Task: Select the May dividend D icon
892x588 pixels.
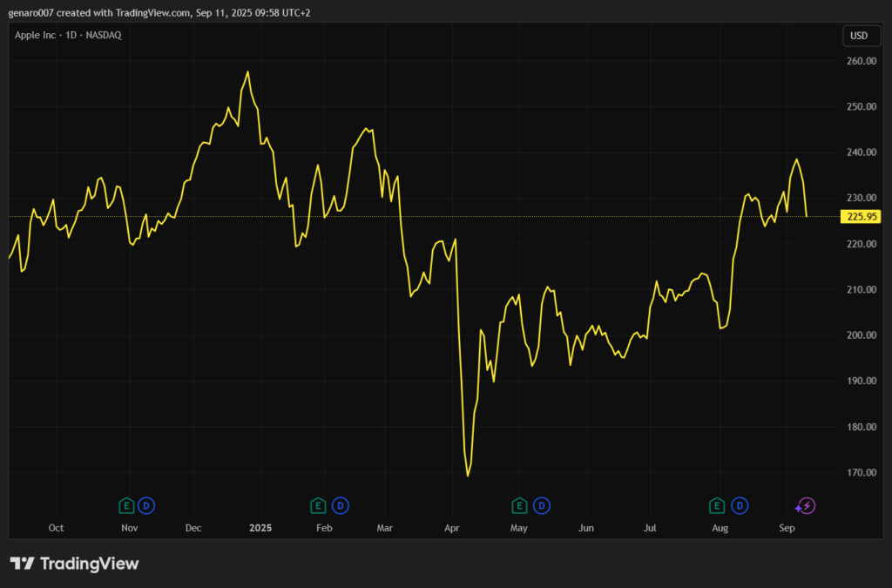Action: 542,505
